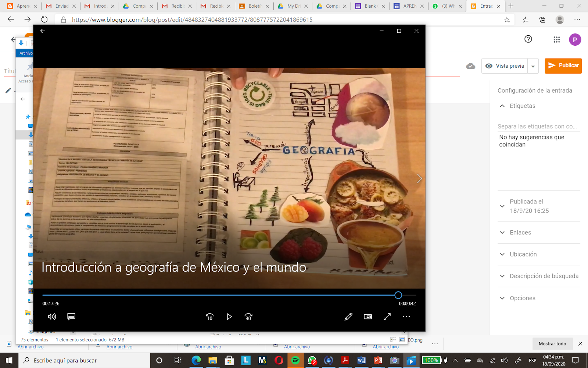Open the pencil edit options in the player
The image size is (588, 368).
pos(348,316)
